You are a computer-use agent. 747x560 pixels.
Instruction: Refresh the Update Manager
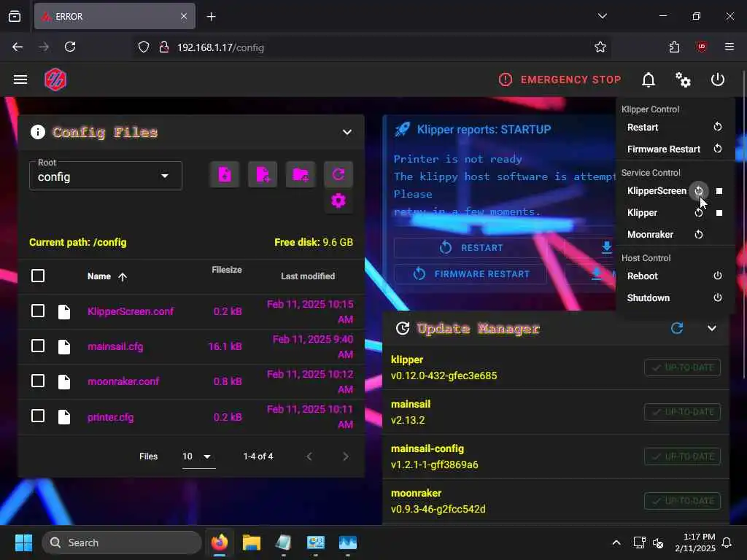click(677, 328)
